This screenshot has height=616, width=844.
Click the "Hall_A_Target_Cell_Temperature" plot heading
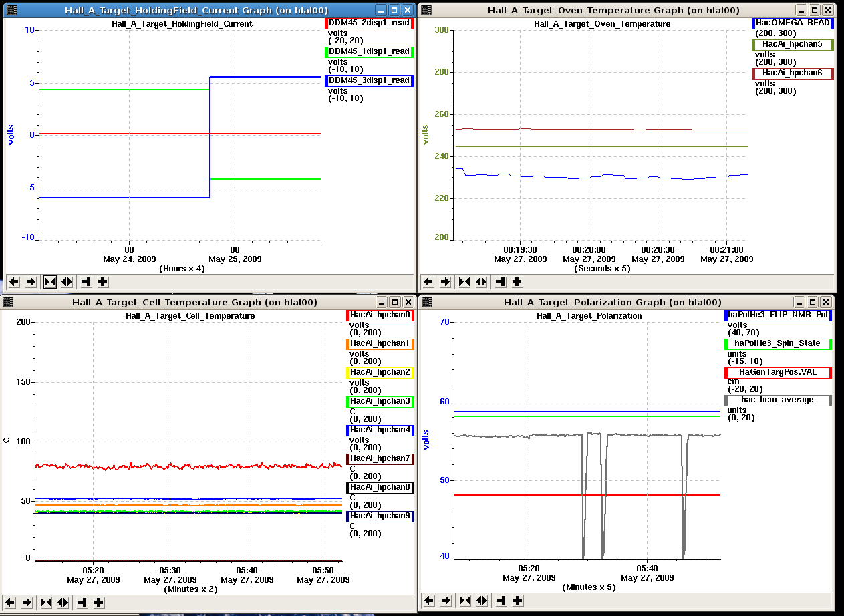point(190,315)
